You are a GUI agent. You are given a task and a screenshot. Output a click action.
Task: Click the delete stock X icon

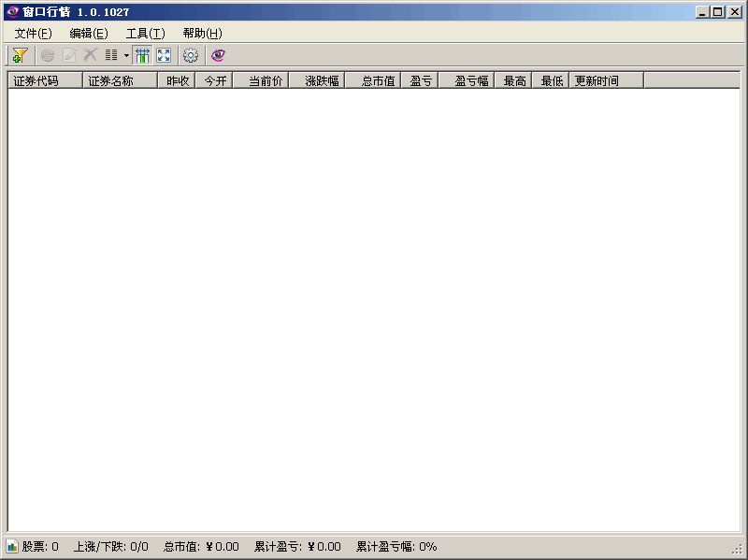89,55
